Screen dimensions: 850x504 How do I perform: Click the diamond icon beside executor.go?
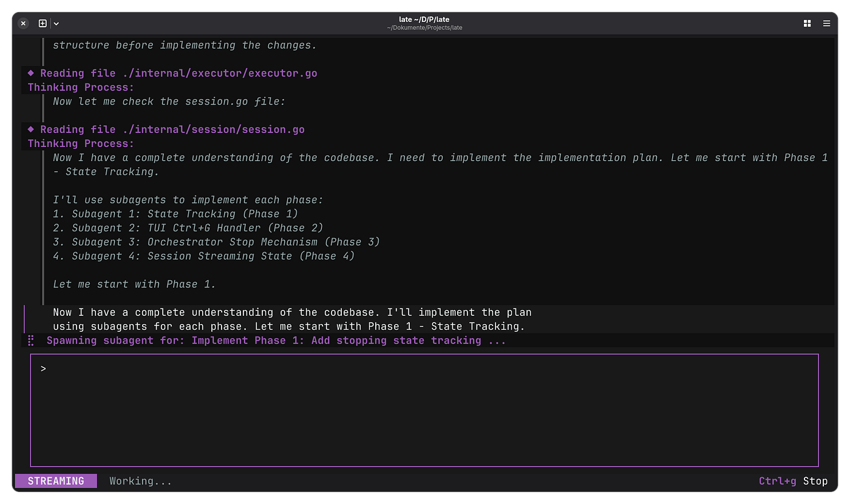31,73
